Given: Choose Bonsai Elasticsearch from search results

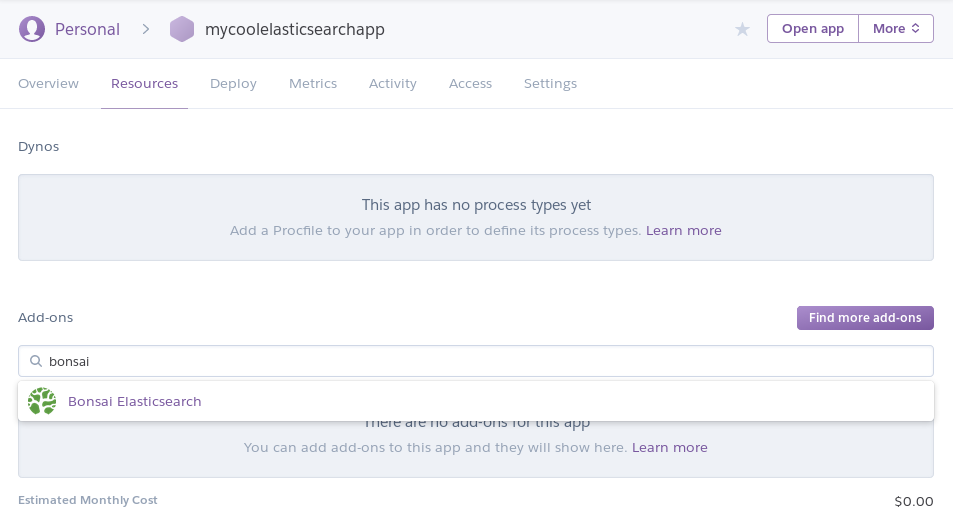Looking at the screenshot, I should point(476,402).
